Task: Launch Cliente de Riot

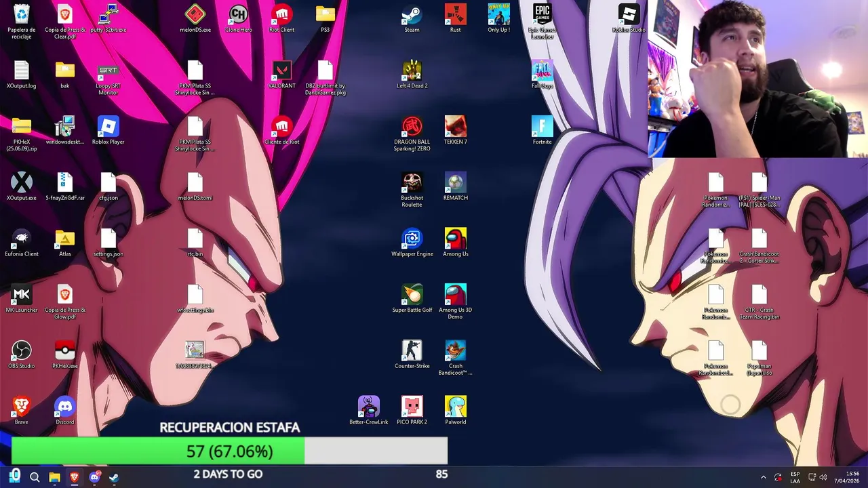Action: [281, 130]
